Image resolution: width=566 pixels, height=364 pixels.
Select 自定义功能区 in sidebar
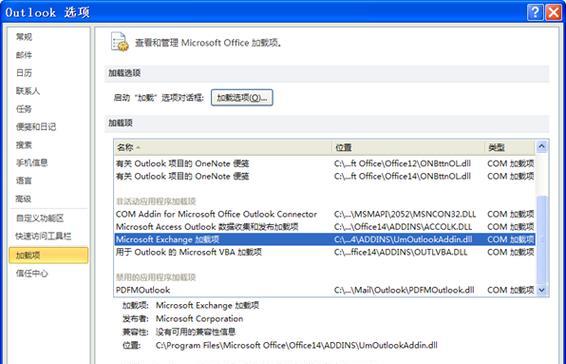(40, 218)
